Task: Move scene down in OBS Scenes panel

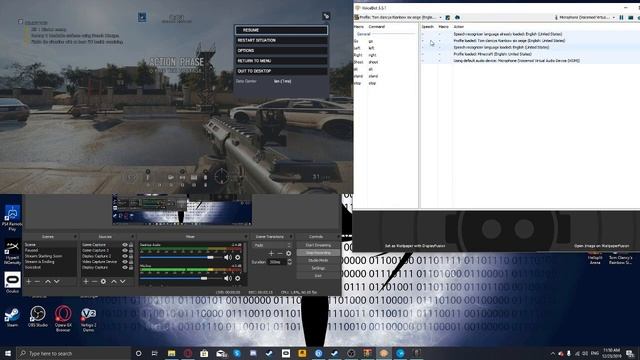Action: coord(57,282)
